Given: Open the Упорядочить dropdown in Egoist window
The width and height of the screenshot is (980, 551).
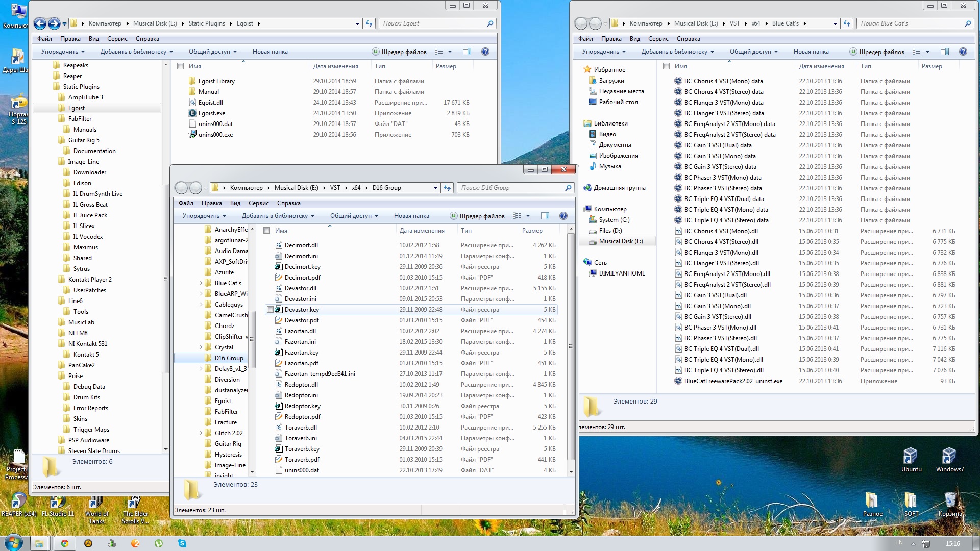Looking at the screenshot, I should pyautogui.click(x=63, y=52).
